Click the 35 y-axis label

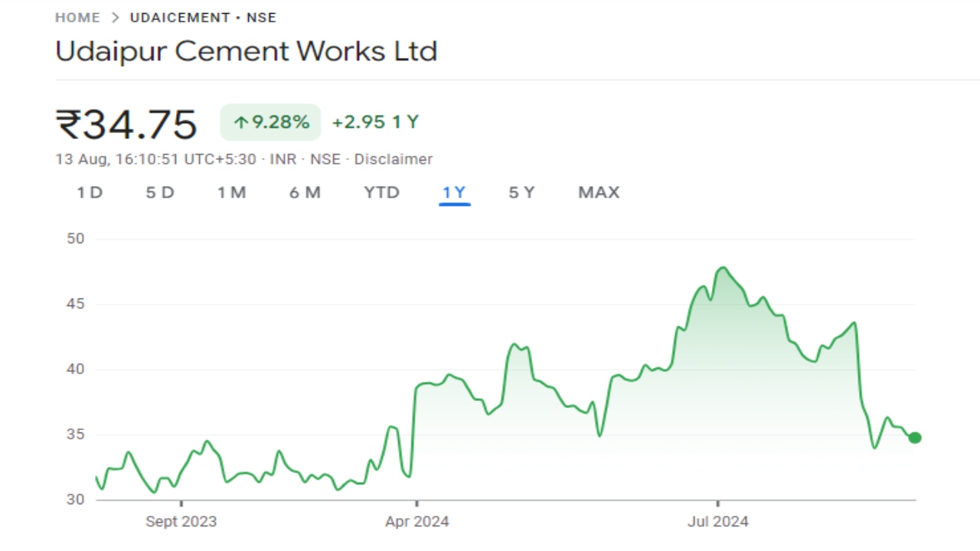(x=76, y=435)
